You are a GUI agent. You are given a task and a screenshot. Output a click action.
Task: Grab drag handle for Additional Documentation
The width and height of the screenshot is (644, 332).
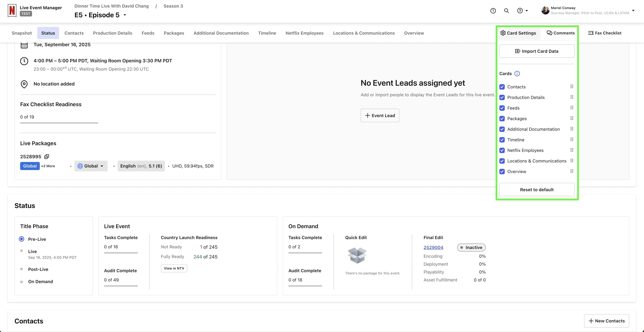572,129
